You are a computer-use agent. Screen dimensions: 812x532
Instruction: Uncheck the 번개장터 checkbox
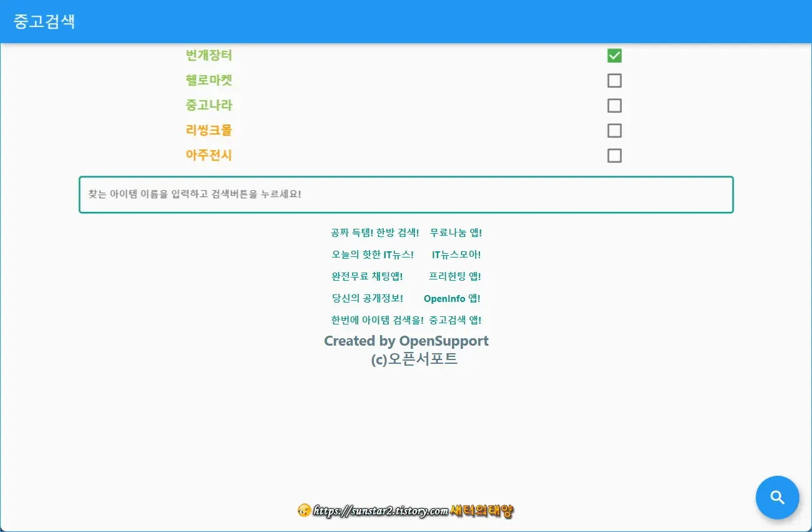(614, 55)
